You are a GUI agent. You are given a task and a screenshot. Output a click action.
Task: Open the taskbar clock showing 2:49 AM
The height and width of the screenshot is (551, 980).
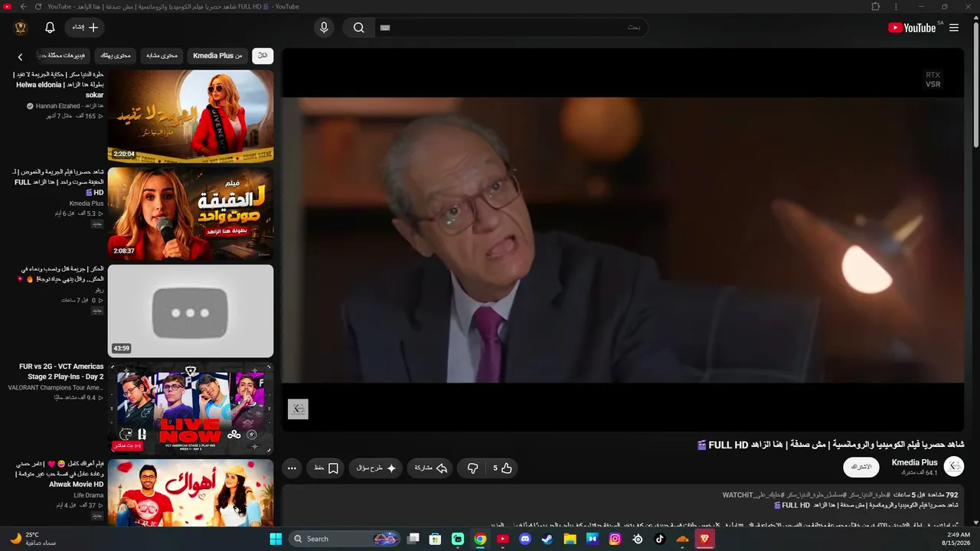(957, 539)
